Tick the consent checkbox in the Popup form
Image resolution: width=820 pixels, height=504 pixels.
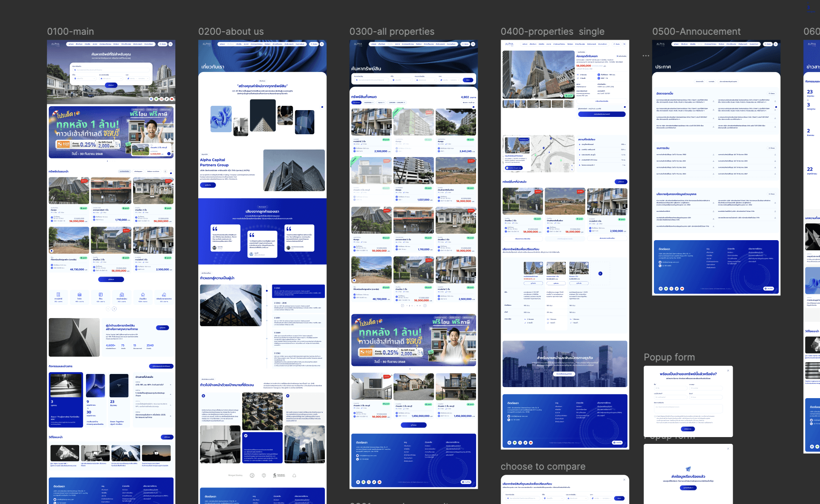655,416
